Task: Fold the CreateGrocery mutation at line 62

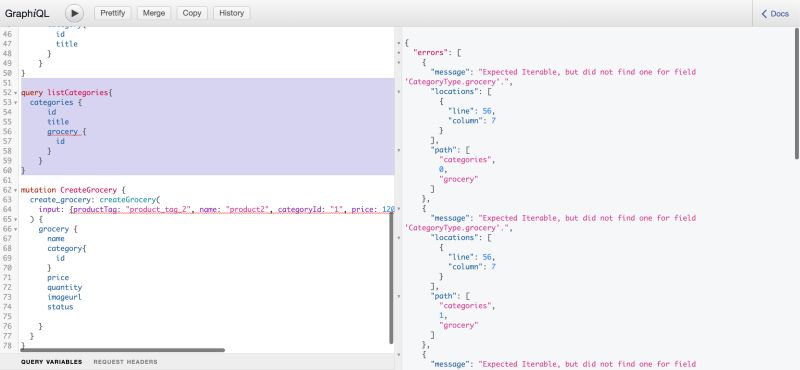Action: pyautogui.click(x=15, y=190)
